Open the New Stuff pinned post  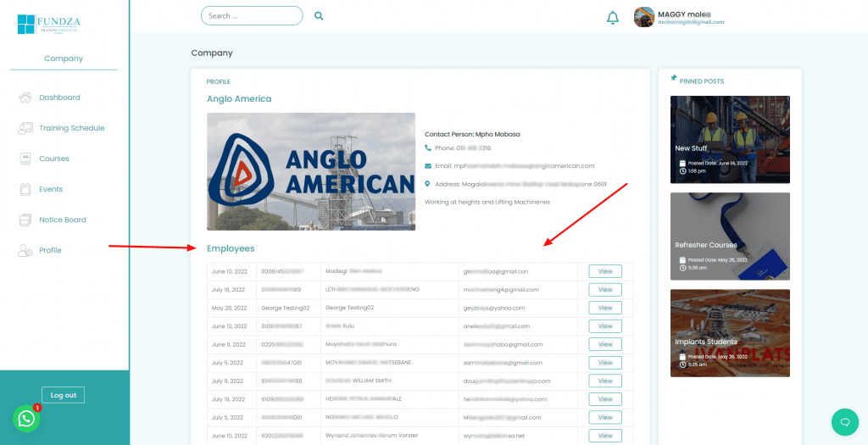click(730, 140)
